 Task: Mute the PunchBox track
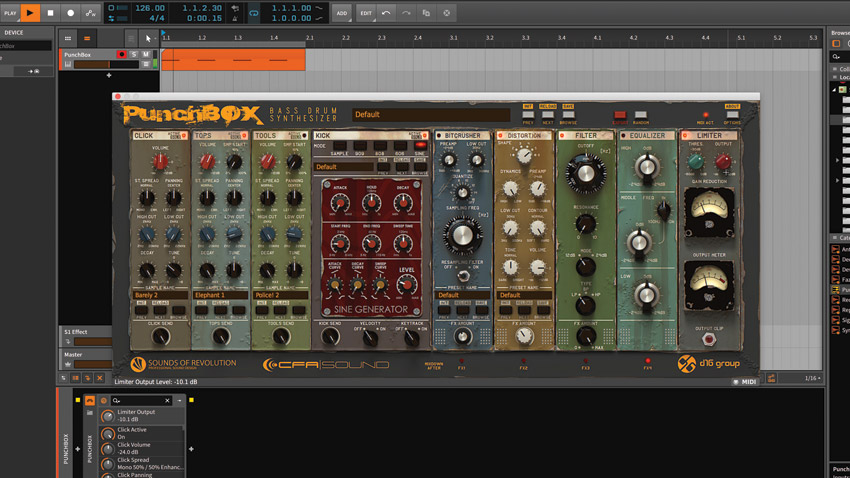click(146, 55)
